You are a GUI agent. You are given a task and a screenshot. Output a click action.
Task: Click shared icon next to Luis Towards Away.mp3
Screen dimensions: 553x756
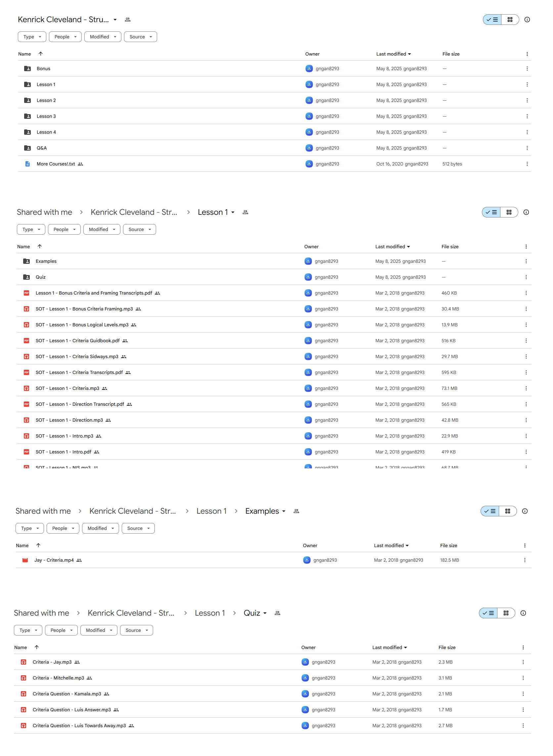click(x=131, y=725)
